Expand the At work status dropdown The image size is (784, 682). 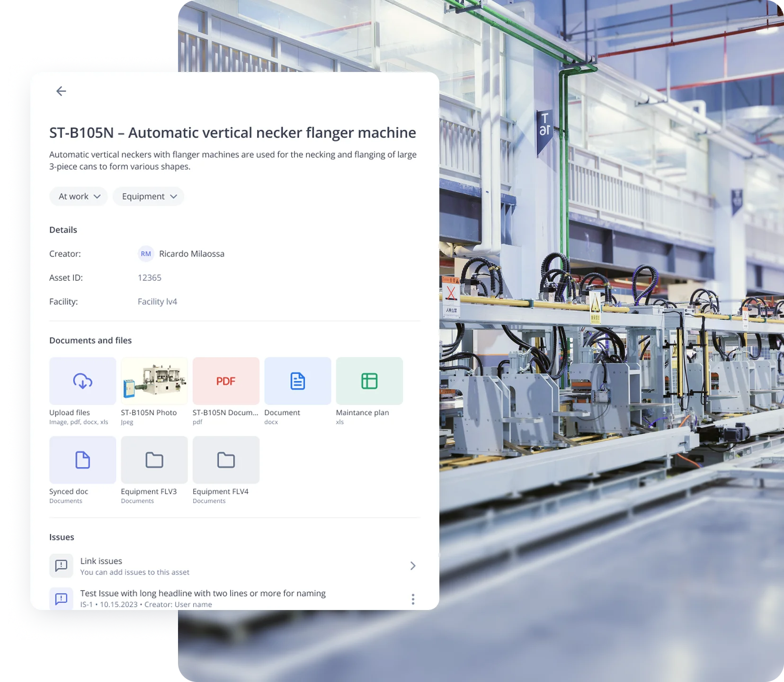(79, 197)
